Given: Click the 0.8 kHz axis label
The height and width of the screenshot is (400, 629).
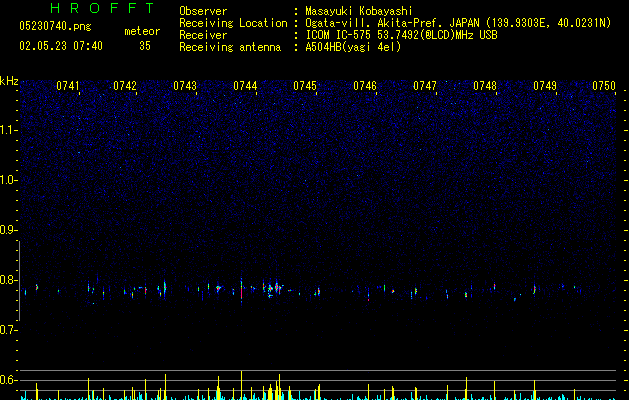Looking at the screenshot, I should [x=9, y=280].
